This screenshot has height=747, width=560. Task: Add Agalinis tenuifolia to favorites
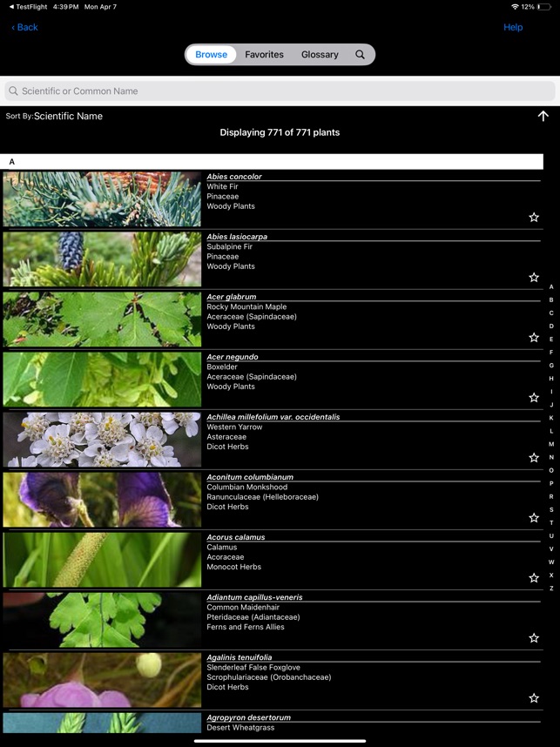tap(534, 698)
